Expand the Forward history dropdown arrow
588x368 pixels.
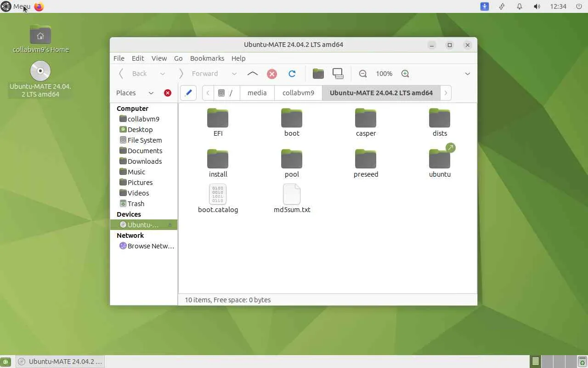pyautogui.click(x=234, y=74)
